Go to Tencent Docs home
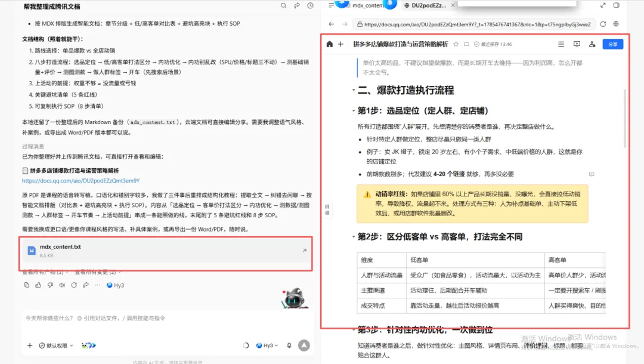Image resolution: width=644 pixels, height=364 pixels. click(329, 44)
